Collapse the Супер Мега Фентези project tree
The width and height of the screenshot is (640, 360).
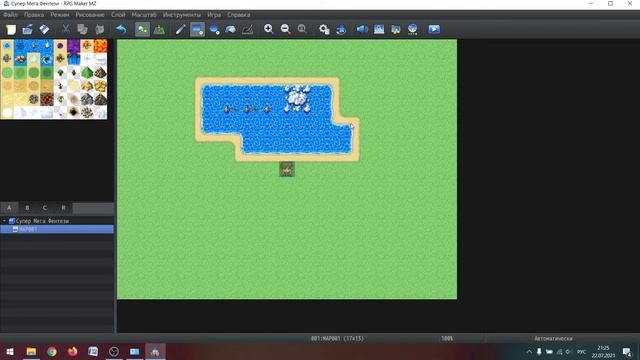point(4,221)
